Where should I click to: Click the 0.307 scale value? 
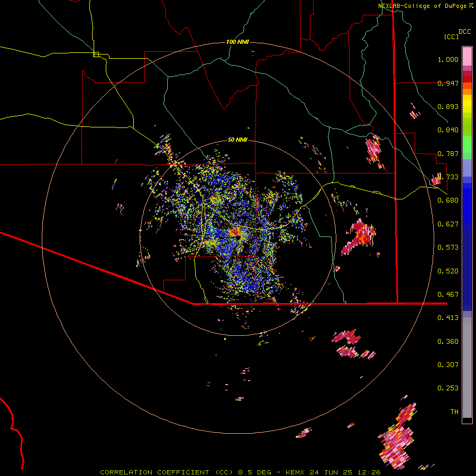(448, 365)
